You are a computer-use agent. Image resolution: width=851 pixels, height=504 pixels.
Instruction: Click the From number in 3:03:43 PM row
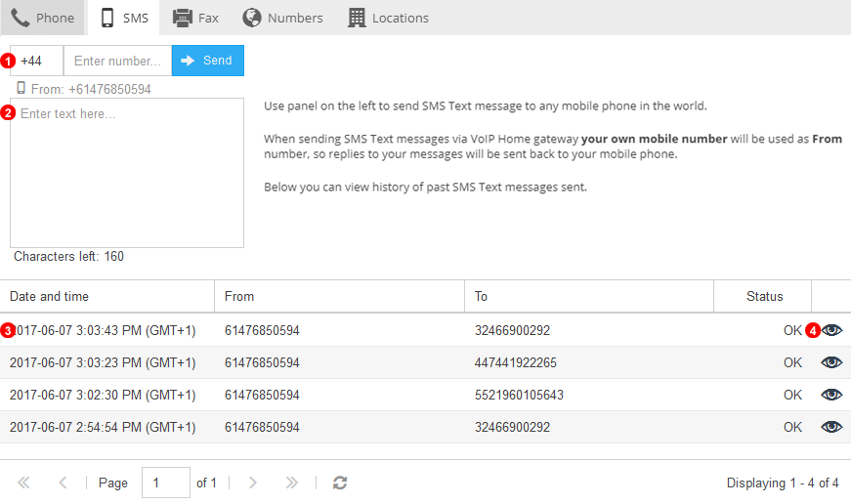(x=262, y=330)
